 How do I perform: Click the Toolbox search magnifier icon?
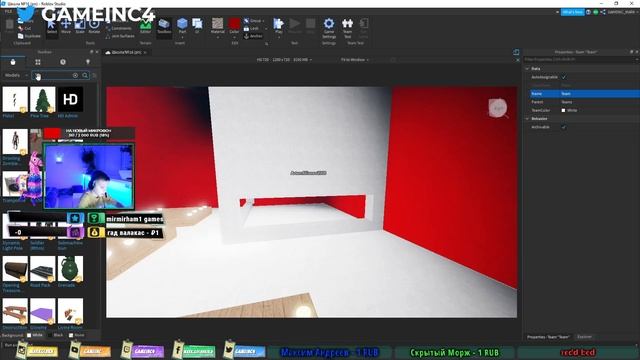click(85, 75)
